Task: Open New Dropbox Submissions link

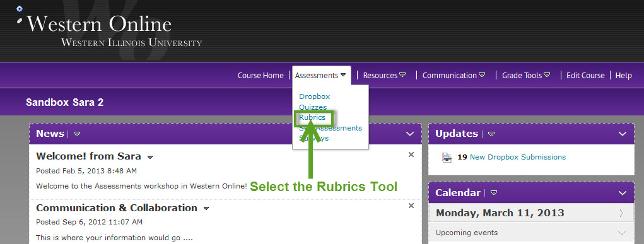Action: pos(517,157)
